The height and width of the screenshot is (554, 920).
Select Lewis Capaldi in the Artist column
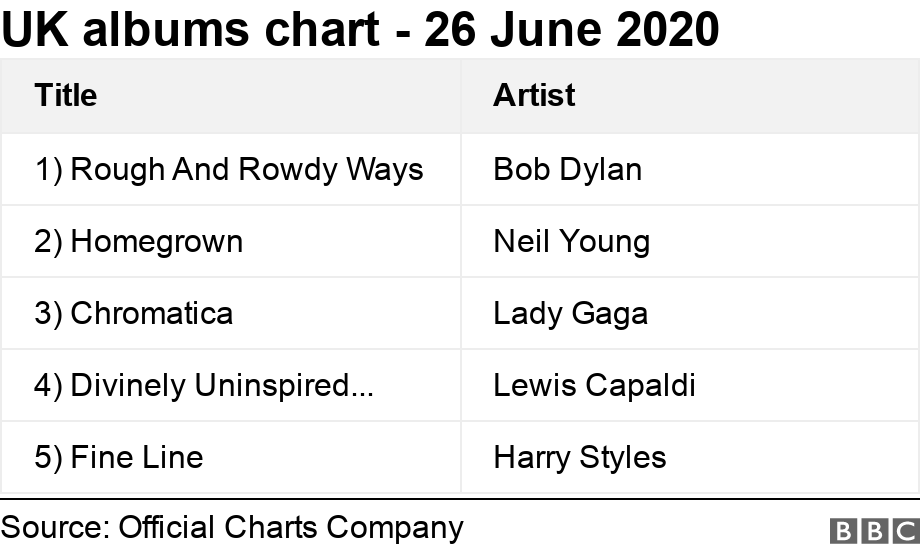click(594, 385)
